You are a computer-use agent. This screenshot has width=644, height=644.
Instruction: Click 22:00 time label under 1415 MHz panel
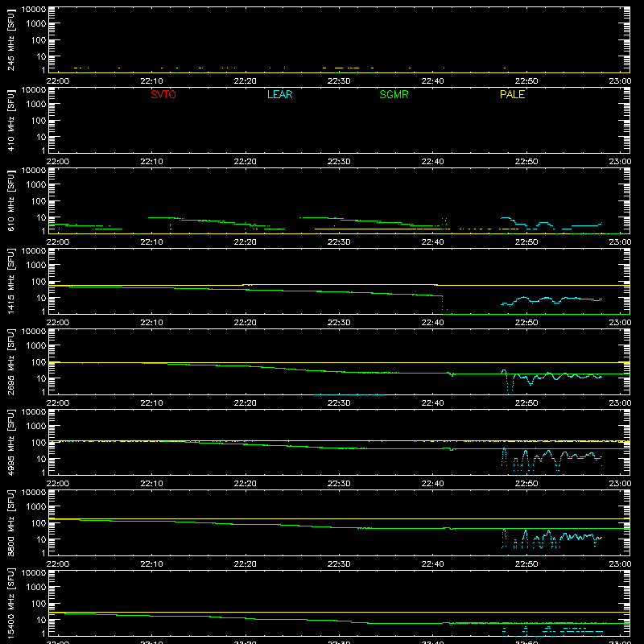pyautogui.click(x=58, y=323)
